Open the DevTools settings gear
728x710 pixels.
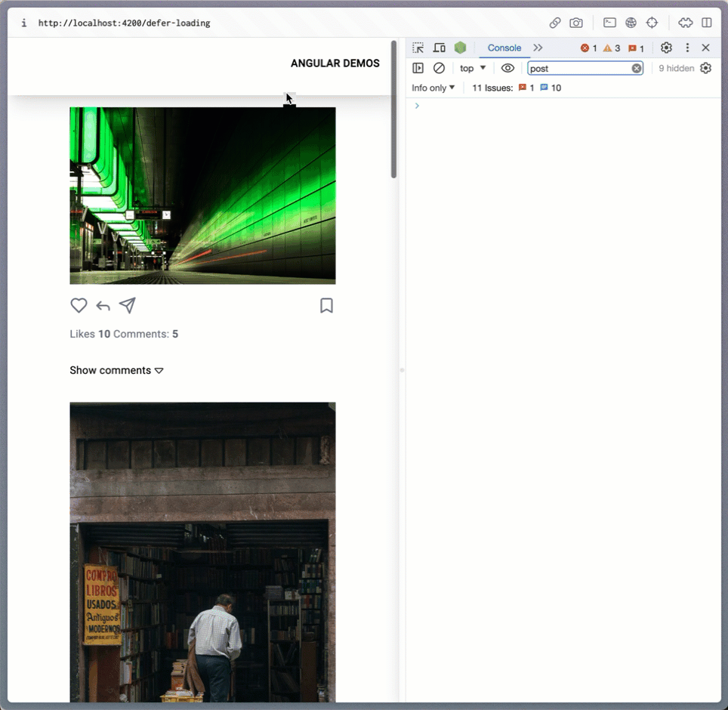click(666, 48)
